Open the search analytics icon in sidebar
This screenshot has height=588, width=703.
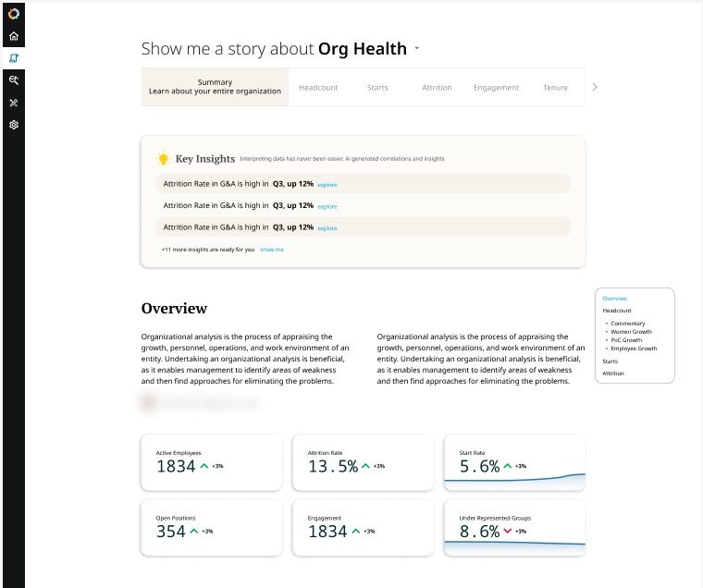click(x=14, y=80)
